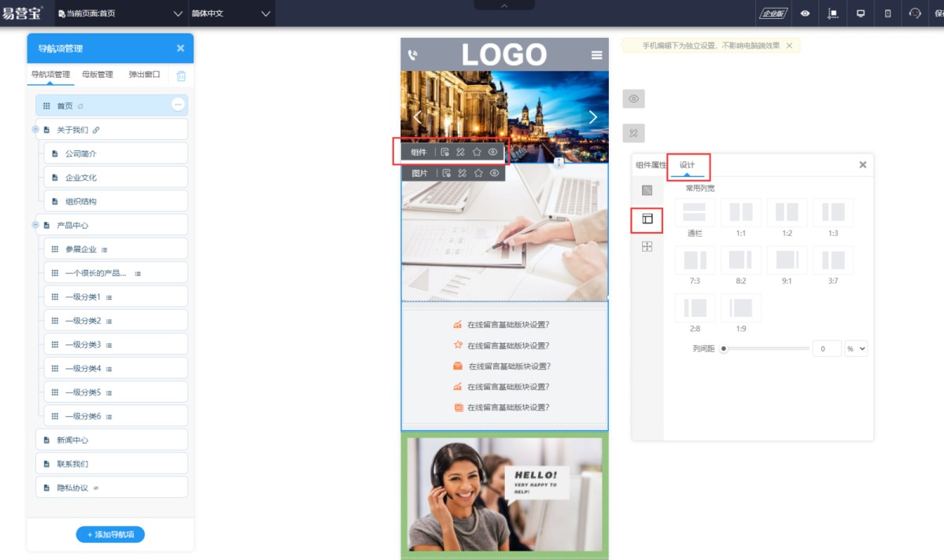This screenshot has width=944, height=560.
Task: Toggle eye visibility on 组件 toolbar
Action: 492,152
